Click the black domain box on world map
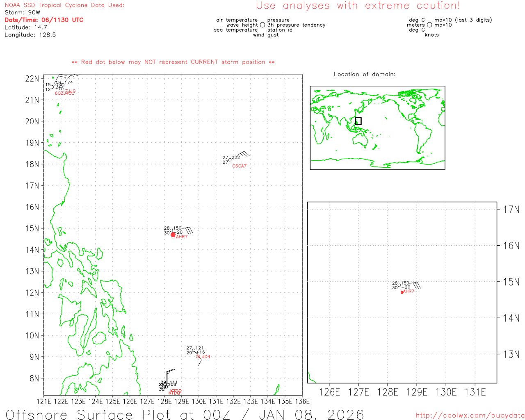525x420 pixels. (x=358, y=121)
